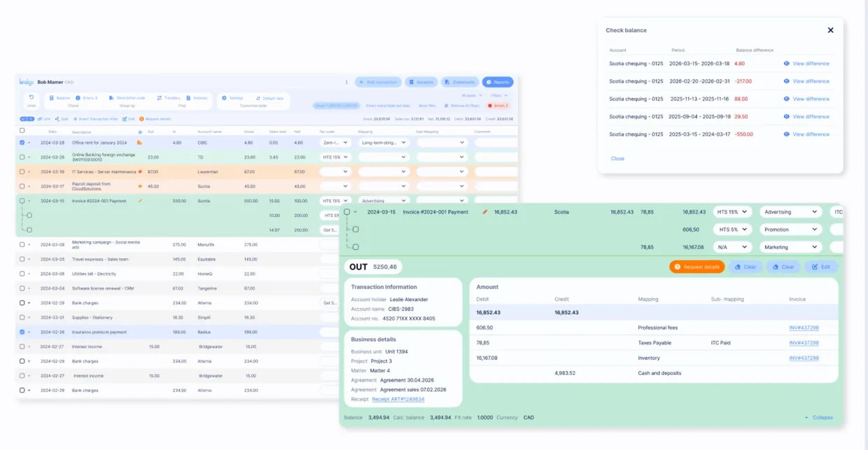Click Edit button in the expanded panel
The height and width of the screenshot is (450, 868).
point(821,267)
